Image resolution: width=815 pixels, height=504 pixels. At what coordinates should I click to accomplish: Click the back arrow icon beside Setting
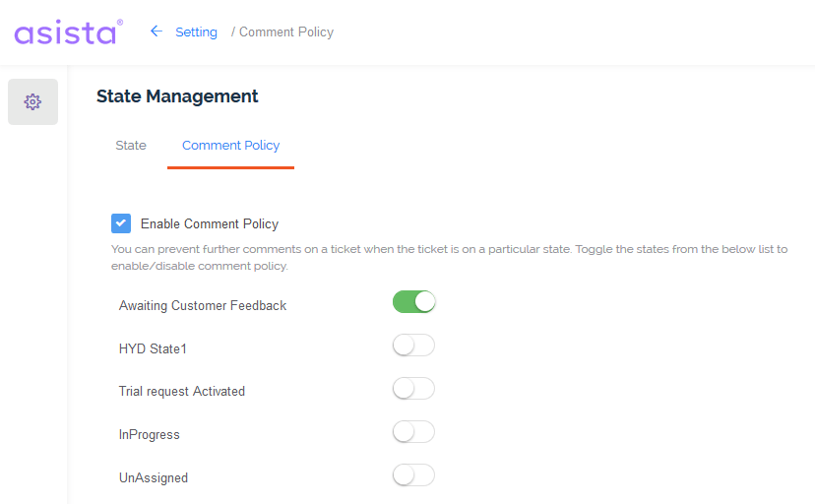[x=156, y=31]
